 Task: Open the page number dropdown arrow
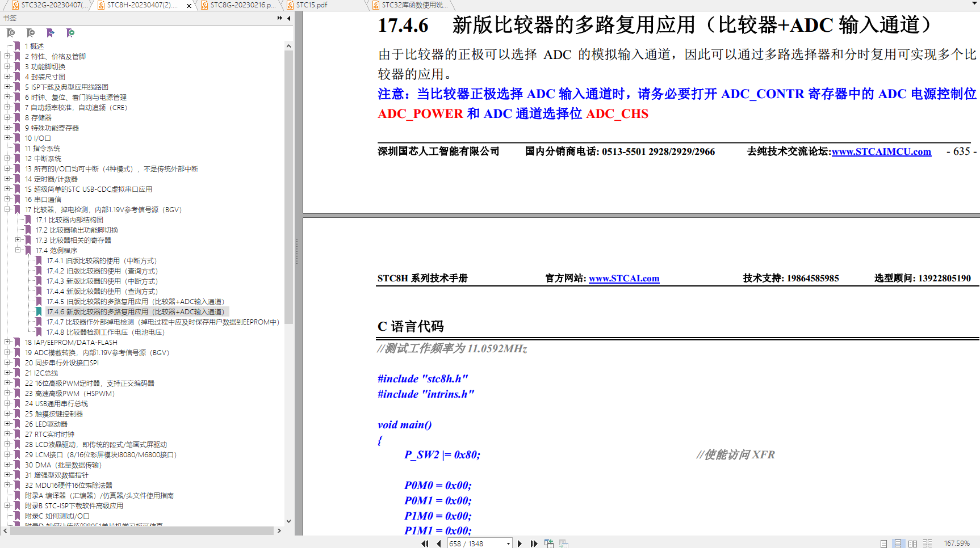(508, 543)
